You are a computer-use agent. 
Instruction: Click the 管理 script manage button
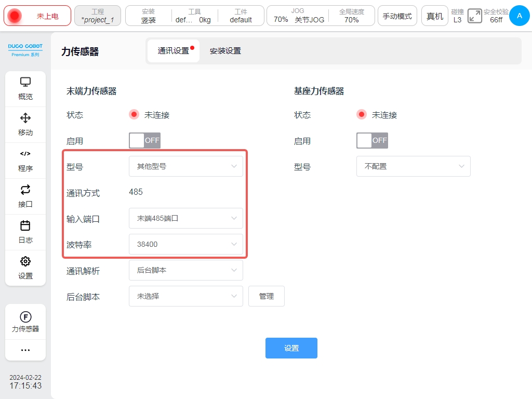pyautogui.click(x=266, y=296)
